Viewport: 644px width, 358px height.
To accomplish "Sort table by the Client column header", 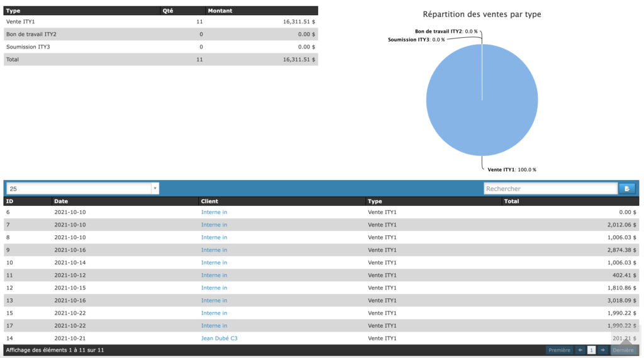I will click(209, 201).
